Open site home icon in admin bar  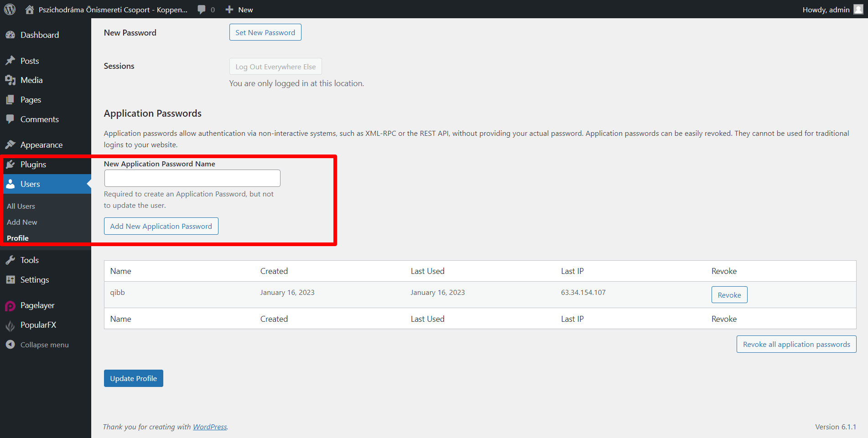point(30,10)
